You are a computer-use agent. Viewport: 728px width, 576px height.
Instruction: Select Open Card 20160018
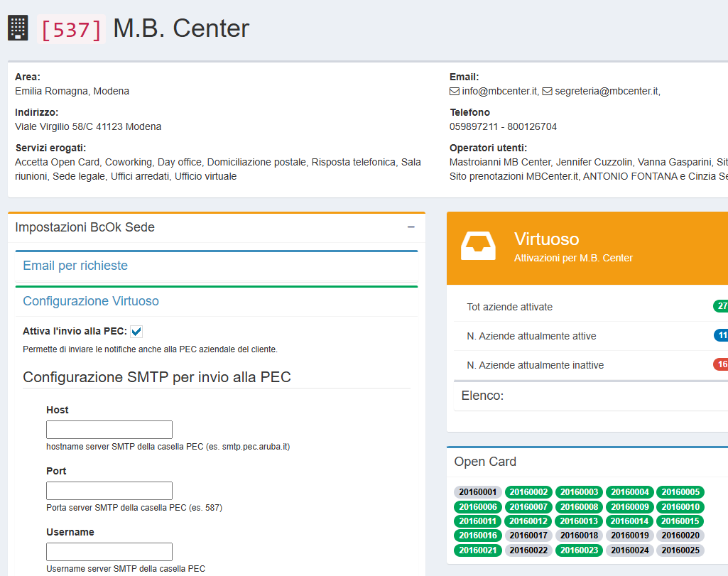579,536
